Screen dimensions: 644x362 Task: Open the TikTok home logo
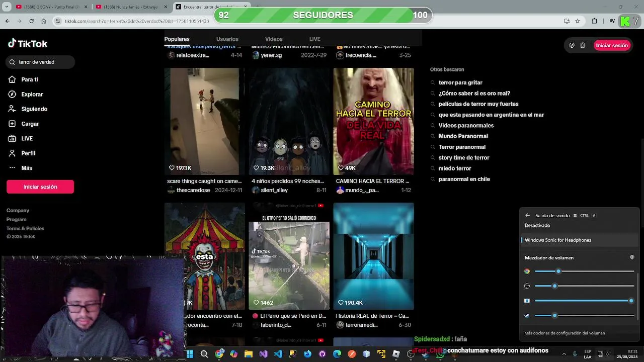[28, 44]
